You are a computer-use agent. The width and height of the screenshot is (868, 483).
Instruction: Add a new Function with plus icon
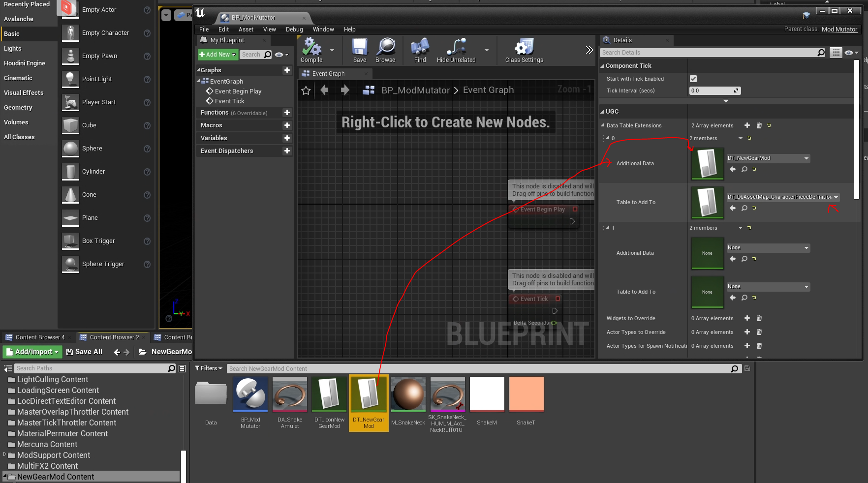pos(287,113)
